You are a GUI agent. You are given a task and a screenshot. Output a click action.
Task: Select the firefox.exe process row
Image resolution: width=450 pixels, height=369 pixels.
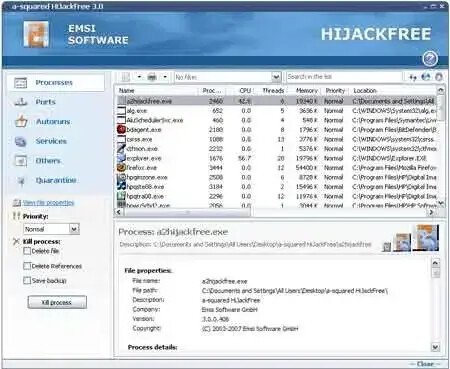click(x=277, y=168)
